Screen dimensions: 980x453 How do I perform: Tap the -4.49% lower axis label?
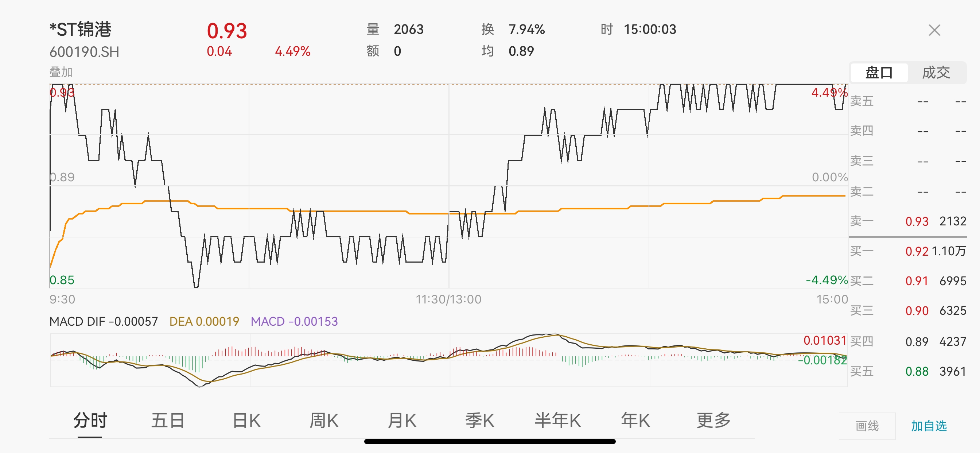[x=827, y=280]
